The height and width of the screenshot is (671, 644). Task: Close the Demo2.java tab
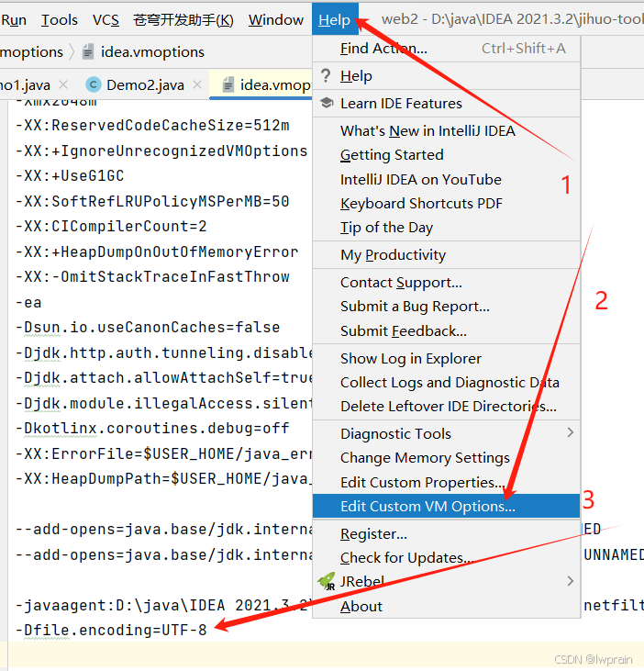click(197, 84)
